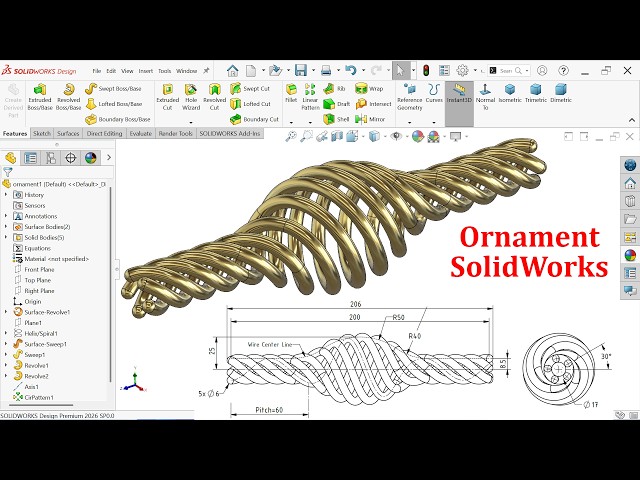Set view Normal To
The width and height of the screenshot is (640, 480).
[485, 97]
